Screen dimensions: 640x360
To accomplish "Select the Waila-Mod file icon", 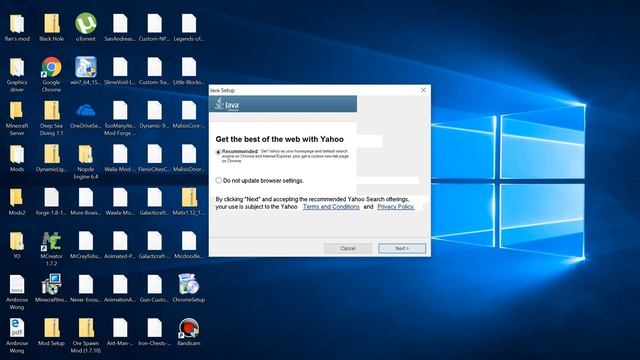I will pos(120,158).
